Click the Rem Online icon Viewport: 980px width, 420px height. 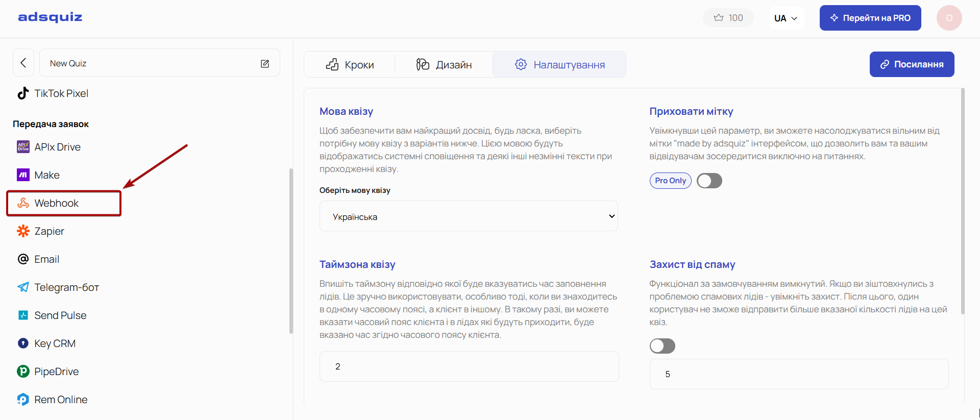23,400
